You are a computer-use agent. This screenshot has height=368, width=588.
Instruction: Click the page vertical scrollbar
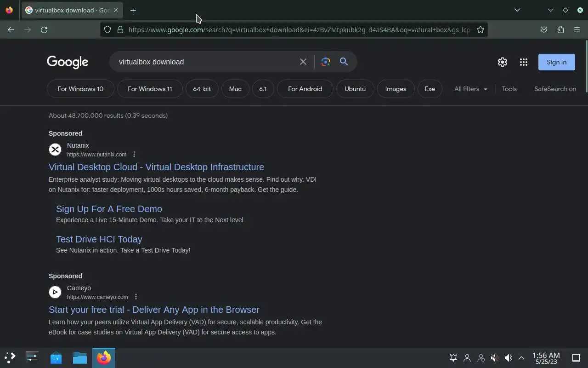(x=586, y=67)
